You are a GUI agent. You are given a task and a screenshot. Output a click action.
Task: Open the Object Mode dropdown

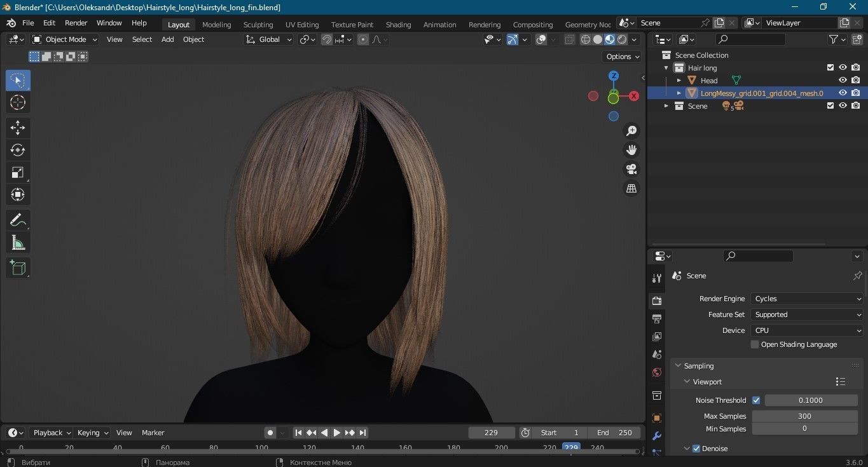coord(65,39)
